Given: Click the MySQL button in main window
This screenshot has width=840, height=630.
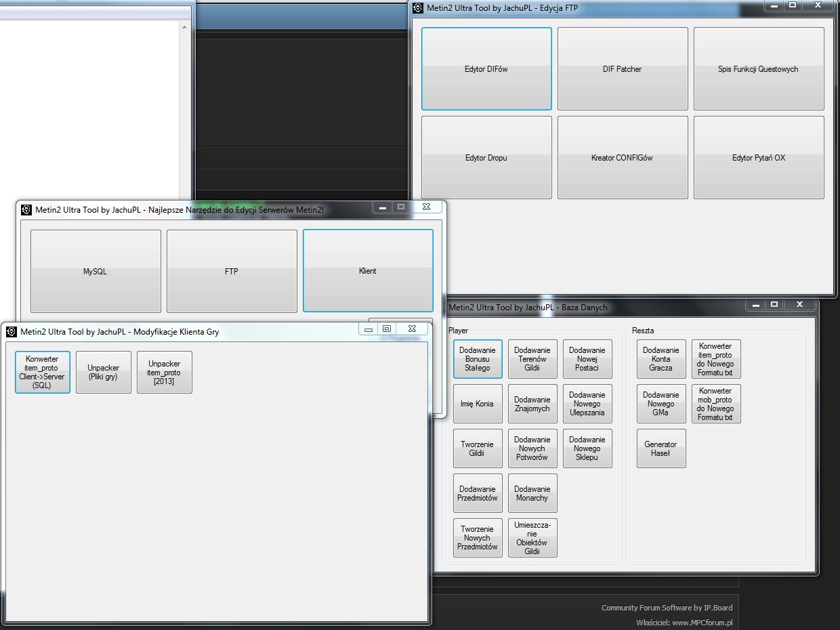Looking at the screenshot, I should coord(96,271).
